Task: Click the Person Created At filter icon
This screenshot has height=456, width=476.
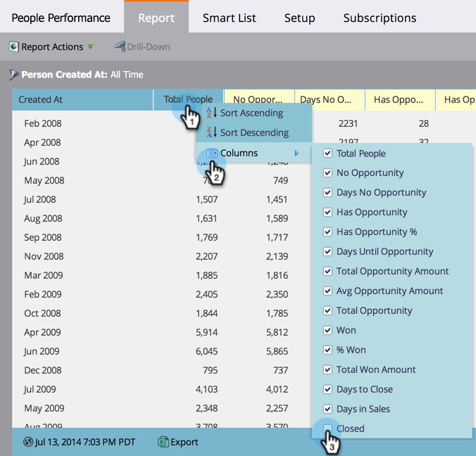Action: click(x=13, y=75)
